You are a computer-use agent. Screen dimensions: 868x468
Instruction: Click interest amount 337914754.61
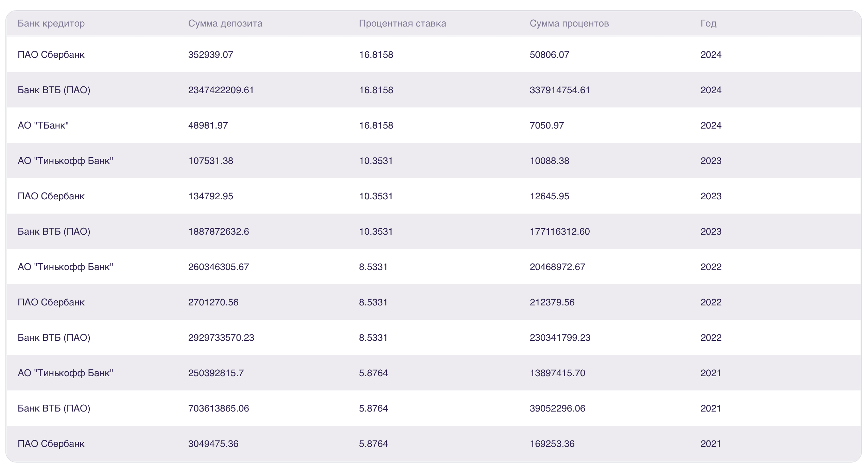coord(560,90)
